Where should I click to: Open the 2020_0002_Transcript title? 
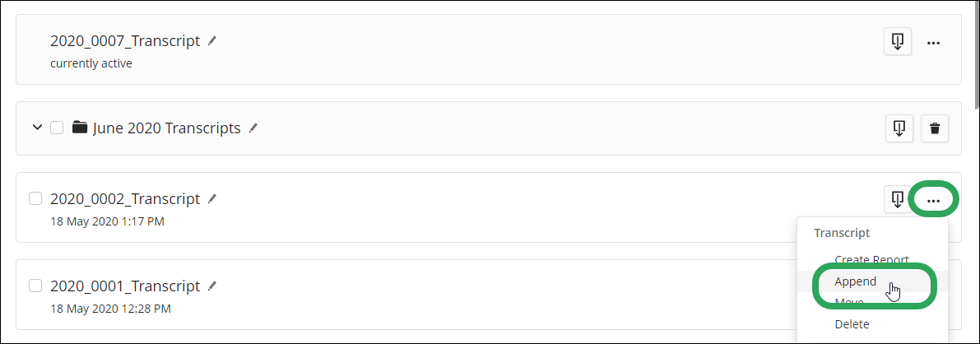(x=125, y=198)
